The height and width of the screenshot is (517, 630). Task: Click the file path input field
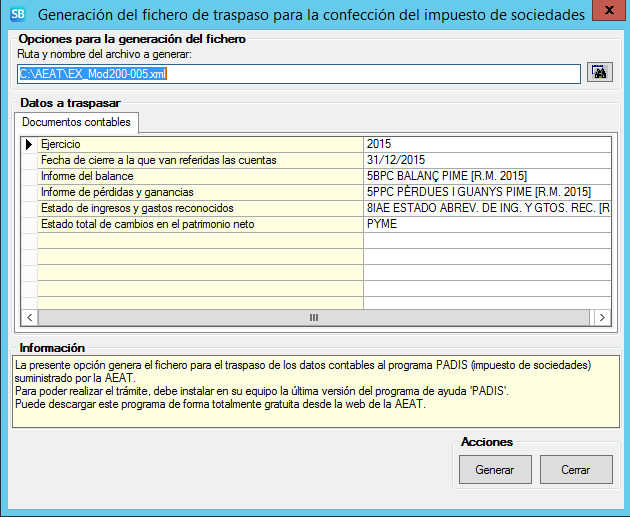(x=298, y=74)
